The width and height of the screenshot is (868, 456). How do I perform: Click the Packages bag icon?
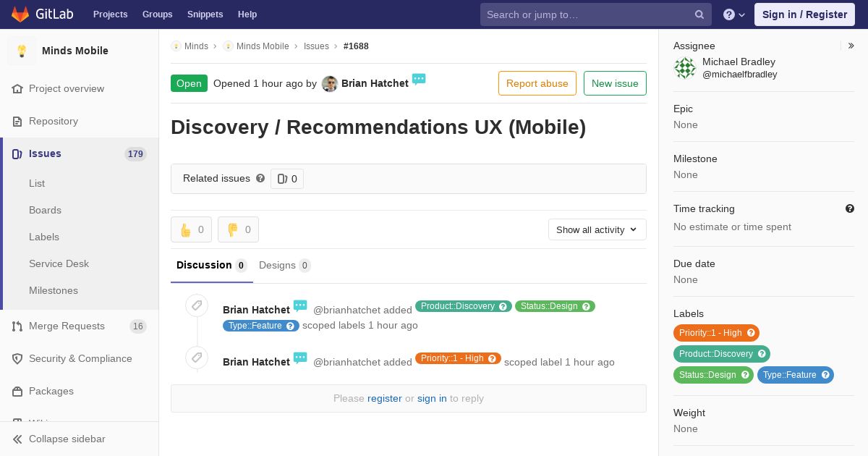[x=17, y=391]
